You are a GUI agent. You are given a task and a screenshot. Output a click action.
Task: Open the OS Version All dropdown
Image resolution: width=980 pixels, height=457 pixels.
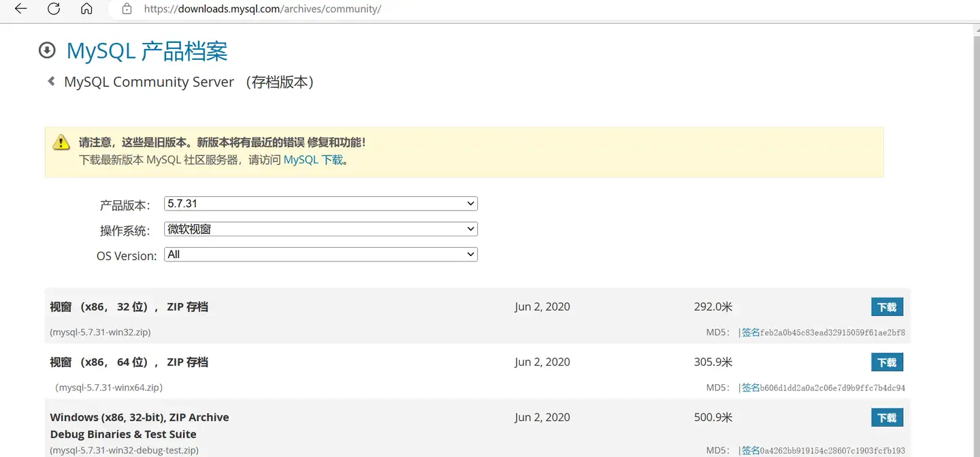click(321, 255)
